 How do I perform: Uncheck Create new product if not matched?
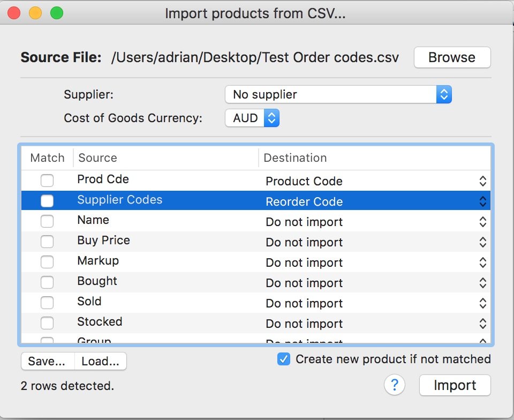tap(283, 359)
